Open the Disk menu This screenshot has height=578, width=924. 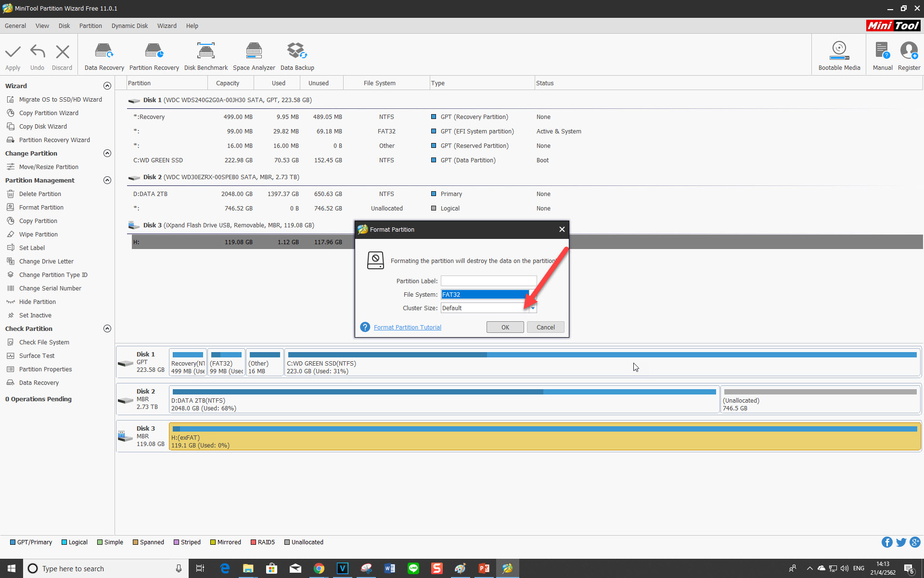[x=64, y=26]
